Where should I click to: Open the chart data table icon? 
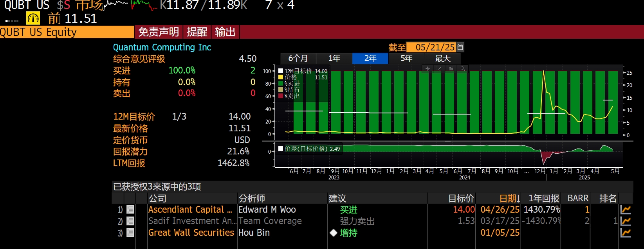(x=451, y=69)
